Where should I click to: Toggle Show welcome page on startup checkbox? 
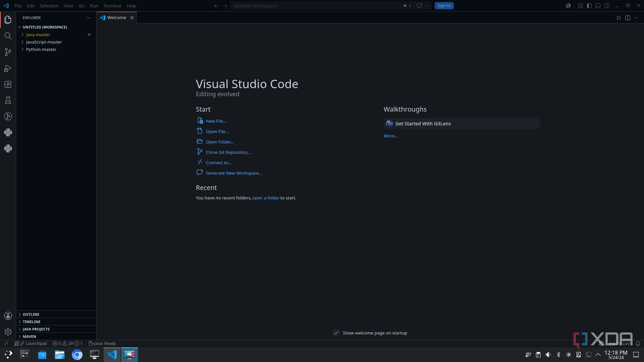click(x=336, y=333)
